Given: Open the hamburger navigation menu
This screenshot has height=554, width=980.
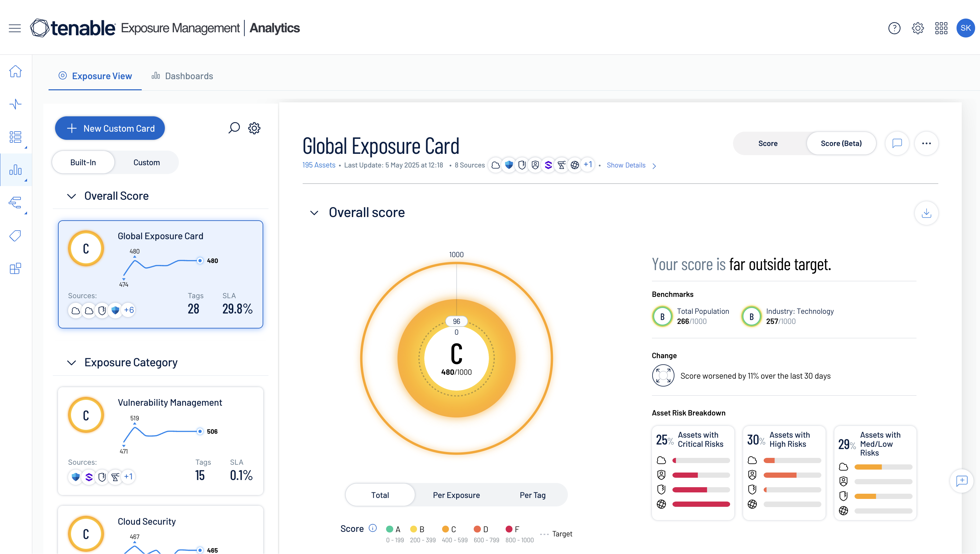Looking at the screenshot, I should pos(15,28).
